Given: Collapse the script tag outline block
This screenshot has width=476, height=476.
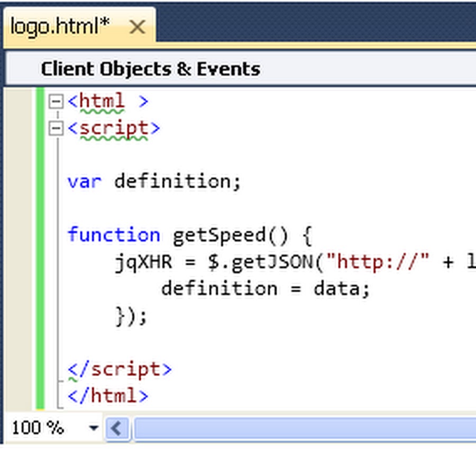Looking at the screenshot, I should (56, 128).
